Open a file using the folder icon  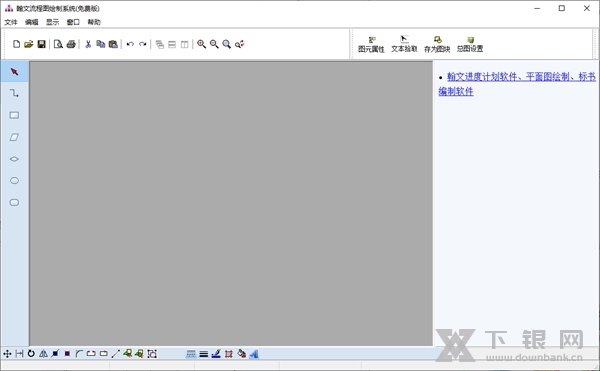point(29,44)
